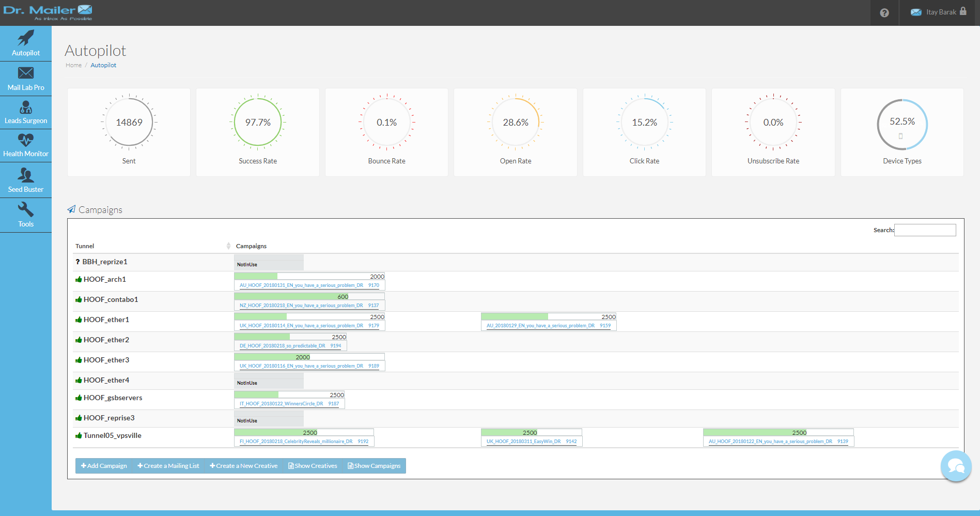
Task: Open Health Monitor heart icon
Action: pos(26,140)
